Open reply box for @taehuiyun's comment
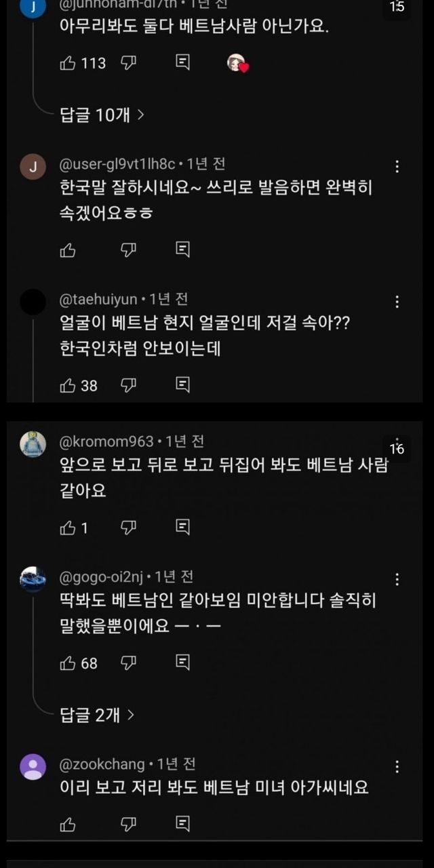 coord(182,386)
